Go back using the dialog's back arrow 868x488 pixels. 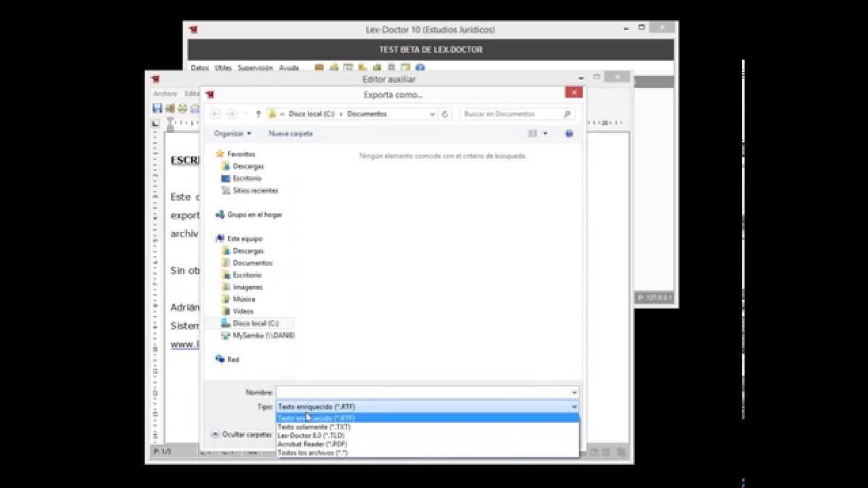(x=216, y=114)
